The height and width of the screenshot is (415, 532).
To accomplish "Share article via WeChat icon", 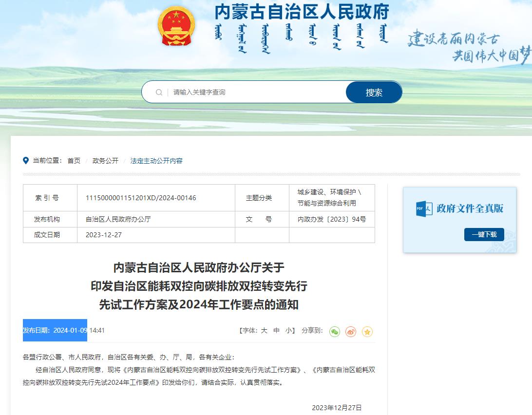I will 335,332.
